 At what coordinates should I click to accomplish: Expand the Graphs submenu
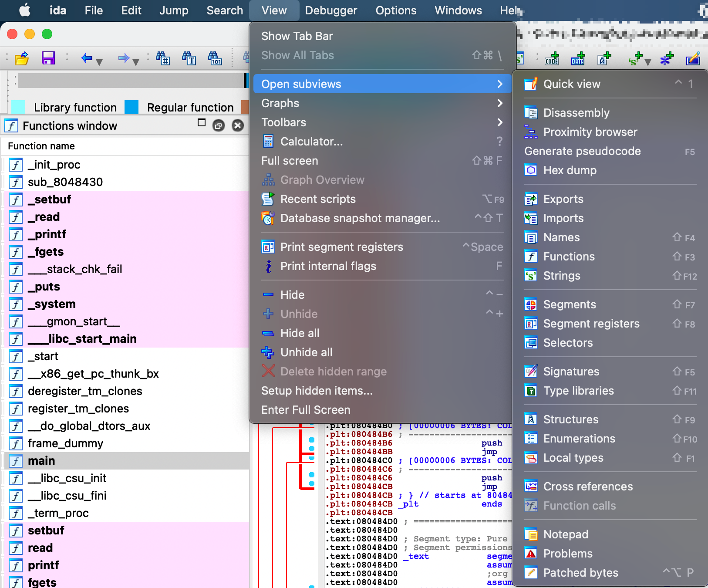[x=382, y=103]
